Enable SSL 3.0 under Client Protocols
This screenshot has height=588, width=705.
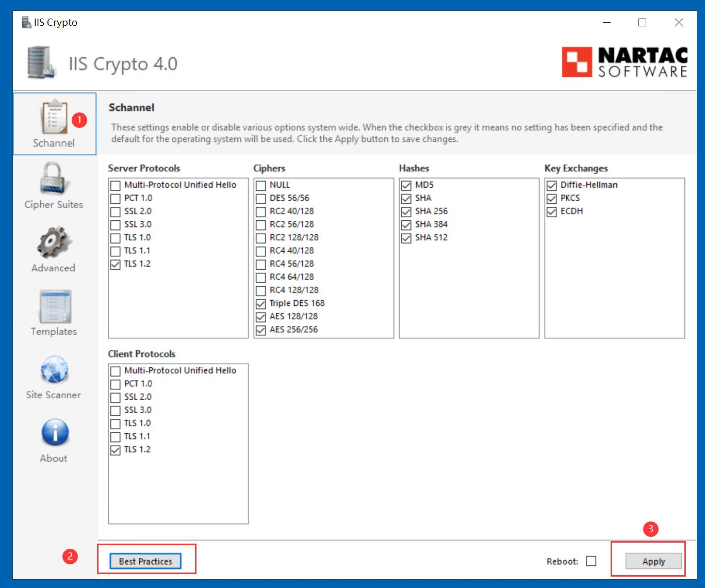116,411
